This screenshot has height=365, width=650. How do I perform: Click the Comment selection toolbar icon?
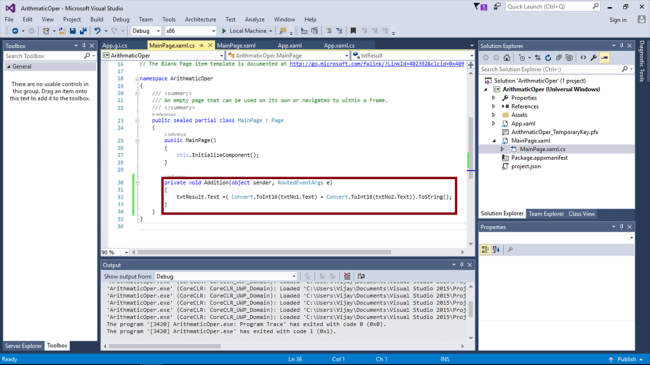pos(329,31)
